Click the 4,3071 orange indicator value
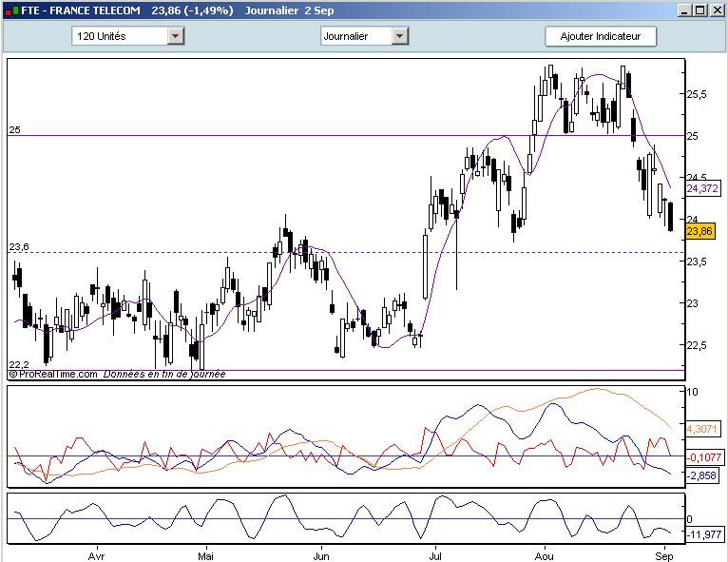 pos(702,429)
